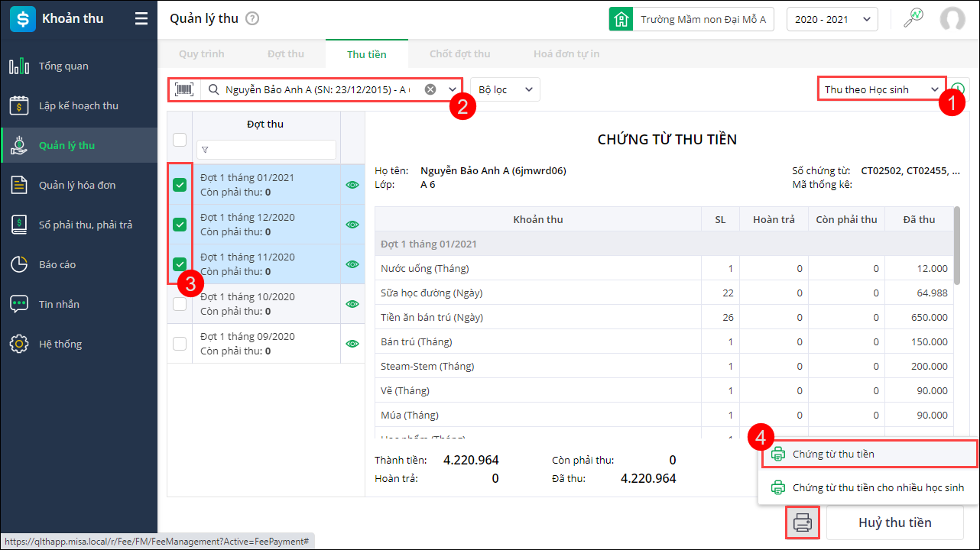Image resolution: width=980 pixels, height=550 pixels.
Task: Click the filter funnel icon under Đợt thu
Action: (205, 150)
